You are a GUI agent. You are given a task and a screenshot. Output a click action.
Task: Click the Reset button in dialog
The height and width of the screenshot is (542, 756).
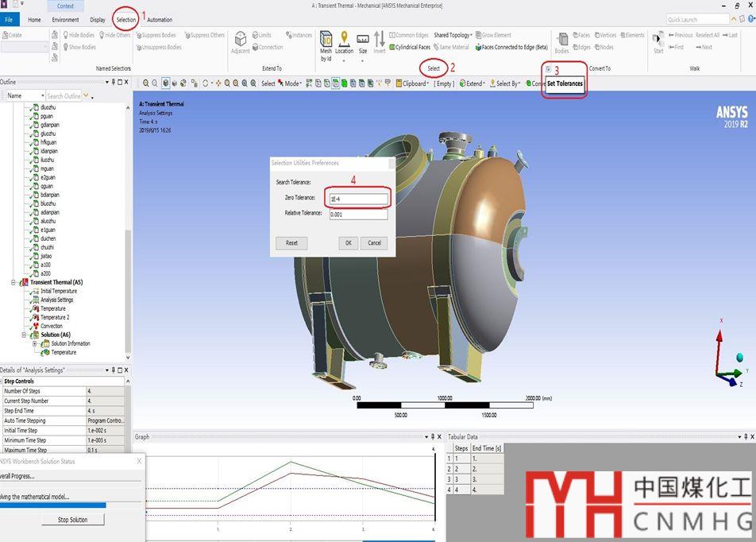[x=291, y=242]
